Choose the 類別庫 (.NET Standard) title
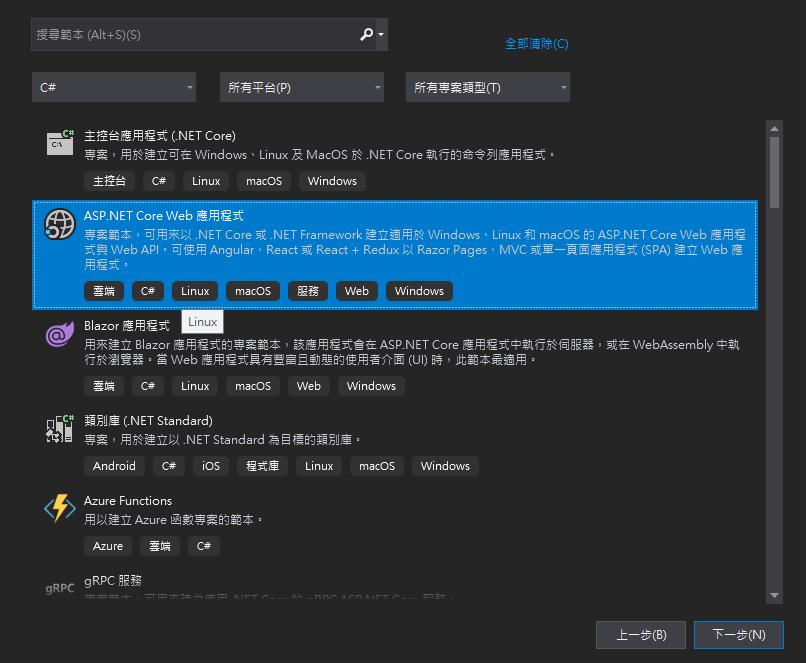This screenshot has height=663, width=806. tap(148, 420)
